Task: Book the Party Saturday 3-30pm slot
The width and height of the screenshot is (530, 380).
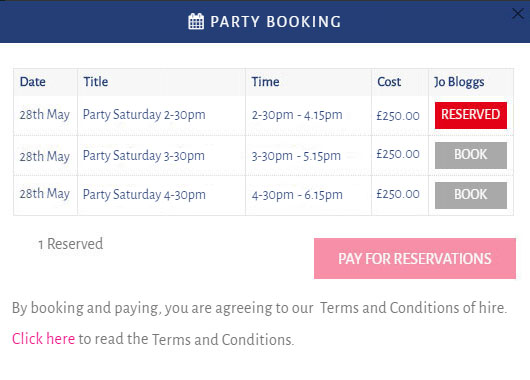Action: [x=471, y=155]
